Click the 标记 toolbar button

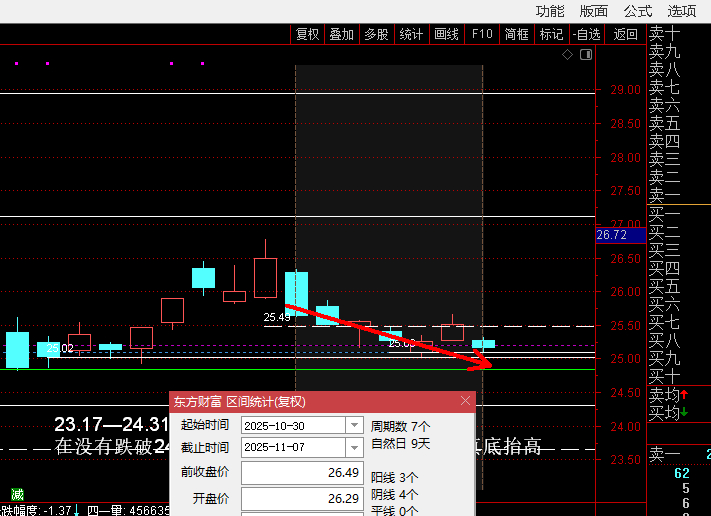[552, 34]
